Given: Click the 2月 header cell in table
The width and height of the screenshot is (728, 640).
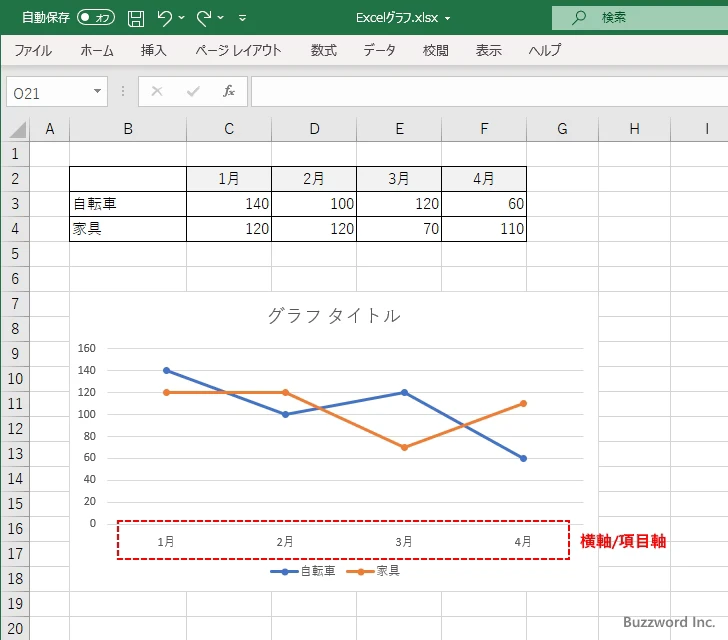Looking at the screenshot, I should 314,179.
